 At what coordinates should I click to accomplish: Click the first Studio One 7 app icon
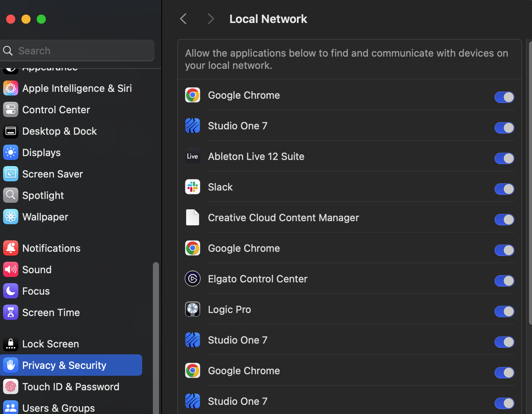(x=193, y=126)
